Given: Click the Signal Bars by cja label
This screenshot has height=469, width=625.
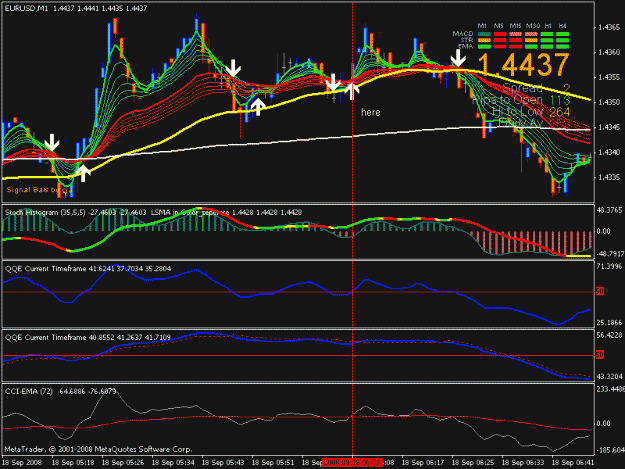Looking at the screenshot, I should point(39,190).
